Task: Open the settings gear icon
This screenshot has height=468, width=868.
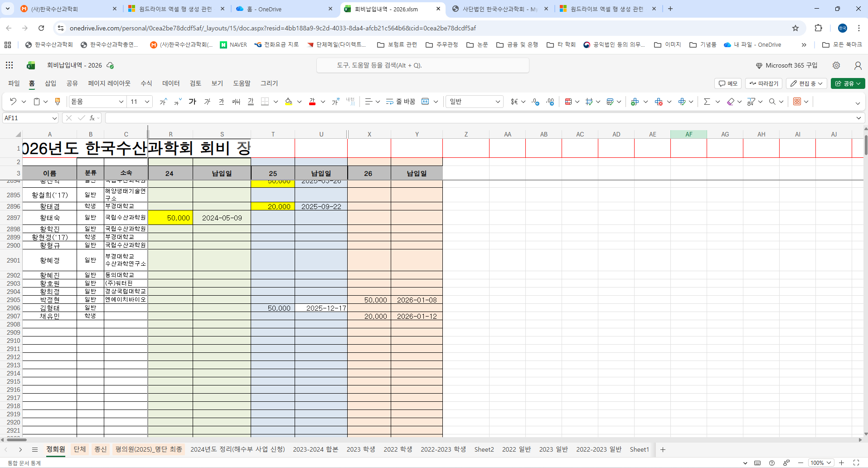Action: 836,65
